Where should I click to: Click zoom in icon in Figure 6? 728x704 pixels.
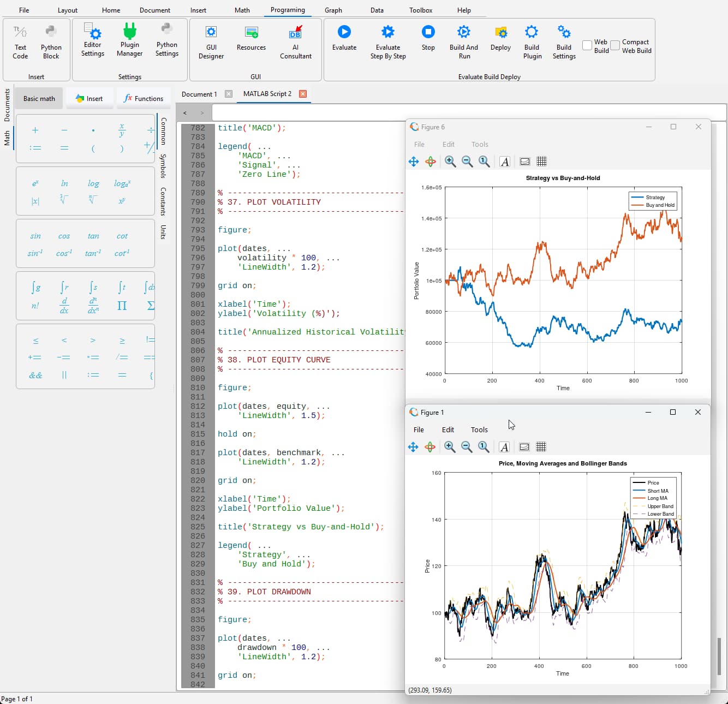point(450,162)
